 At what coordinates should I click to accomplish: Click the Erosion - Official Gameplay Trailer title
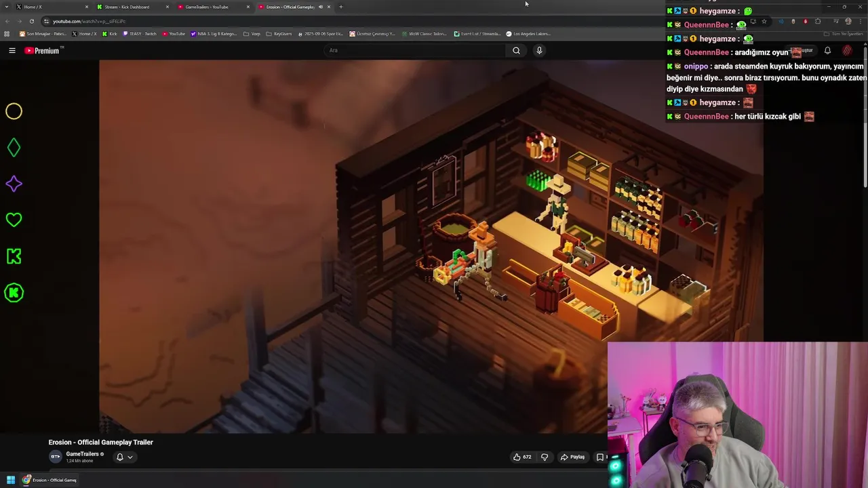[x=100, y=442]
